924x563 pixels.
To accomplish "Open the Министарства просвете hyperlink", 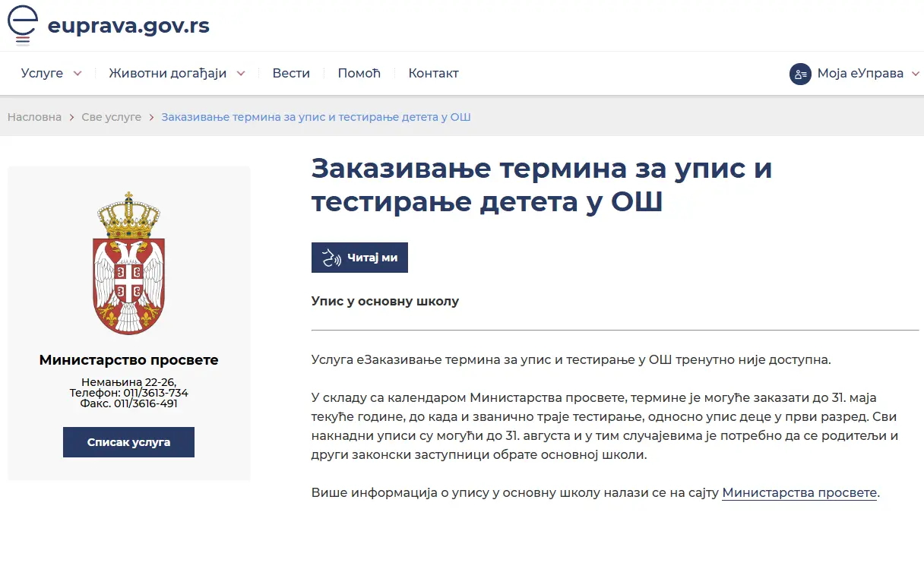I will coord(799,492).
